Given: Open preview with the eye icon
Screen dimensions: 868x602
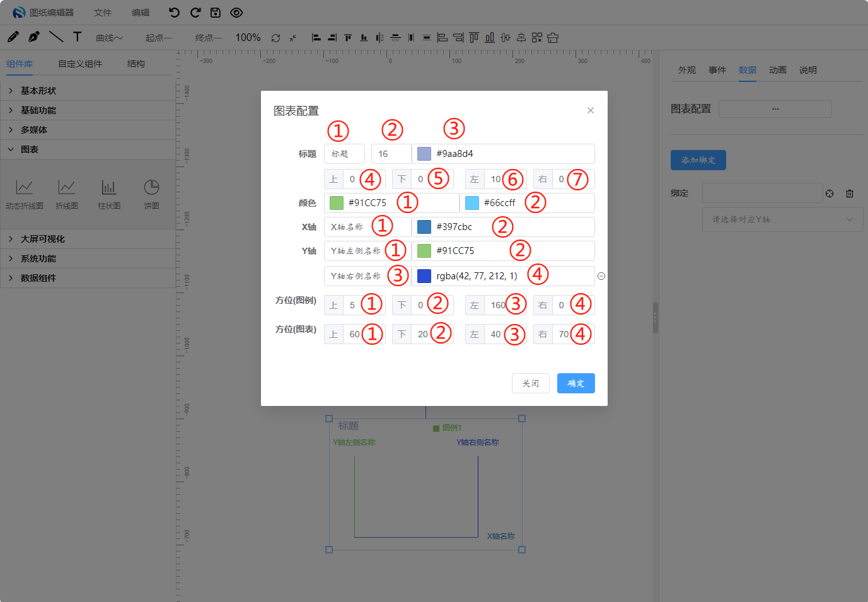Looking at the screenshot, I should click(x=236, y=13).
